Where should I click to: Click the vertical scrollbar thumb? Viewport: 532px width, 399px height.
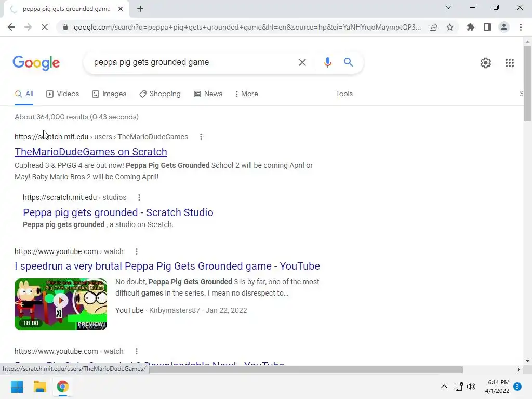pos(527,83)
